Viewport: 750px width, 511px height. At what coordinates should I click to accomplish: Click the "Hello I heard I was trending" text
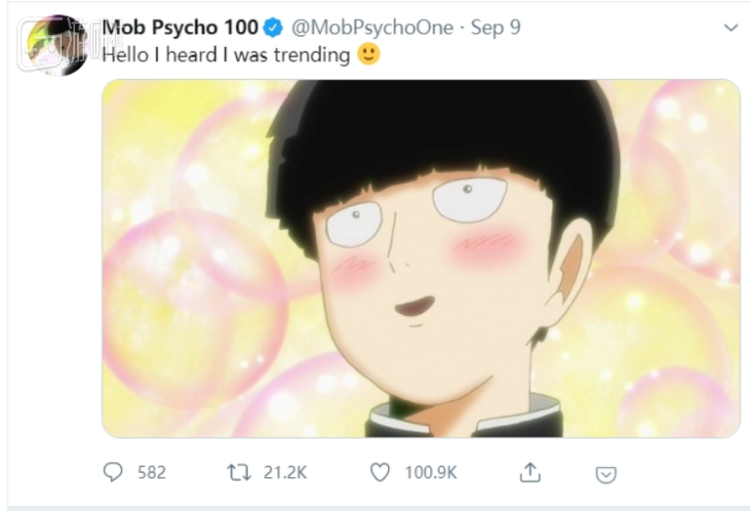(x=226, y=55)
